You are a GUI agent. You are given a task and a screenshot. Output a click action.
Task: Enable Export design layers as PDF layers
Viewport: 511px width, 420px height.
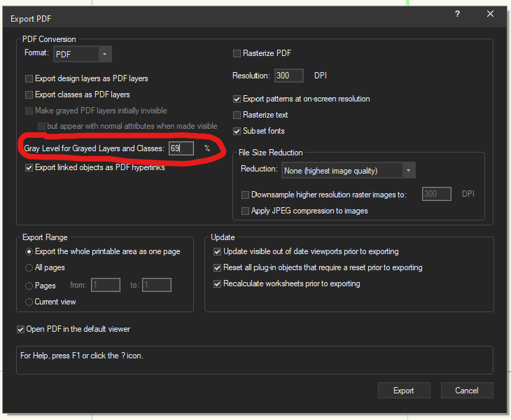(x=29, y=78)
